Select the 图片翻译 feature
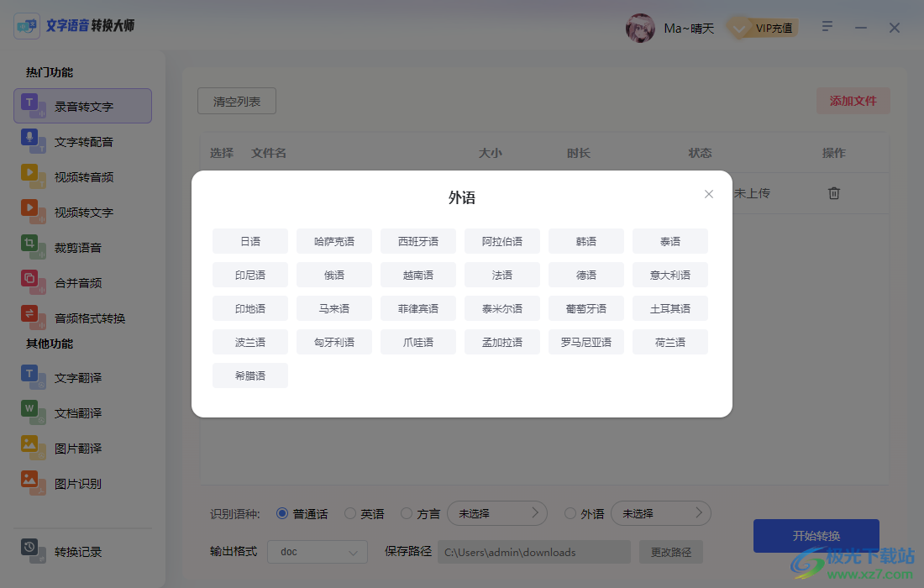 [81, 448]
